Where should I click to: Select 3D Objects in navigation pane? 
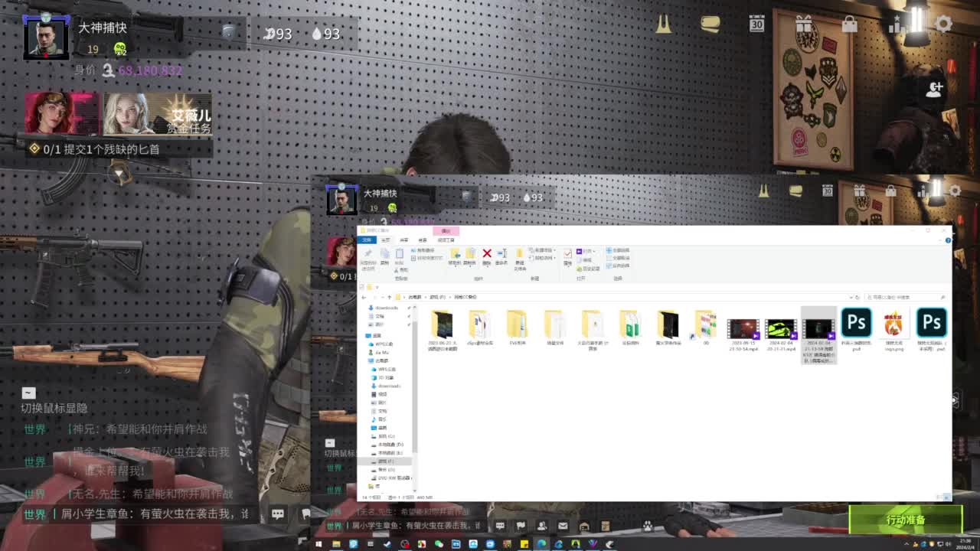[381, 377]
